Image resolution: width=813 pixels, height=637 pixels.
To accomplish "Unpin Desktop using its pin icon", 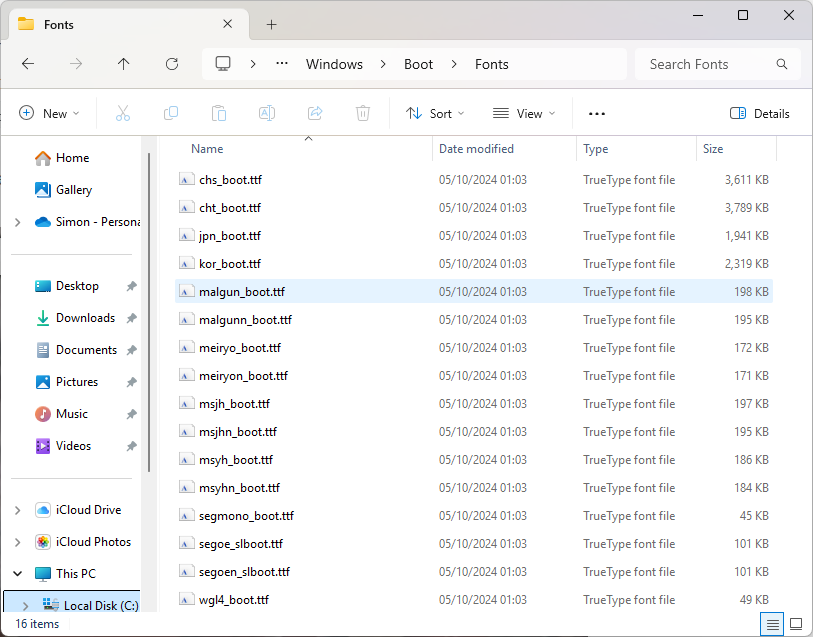I will (x=132, y=286).
